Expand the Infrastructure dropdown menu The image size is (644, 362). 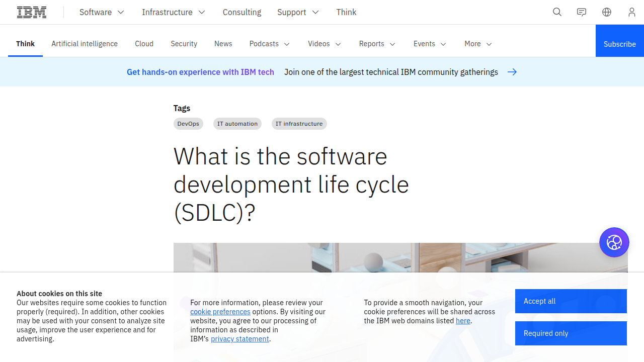click(174, 12)
